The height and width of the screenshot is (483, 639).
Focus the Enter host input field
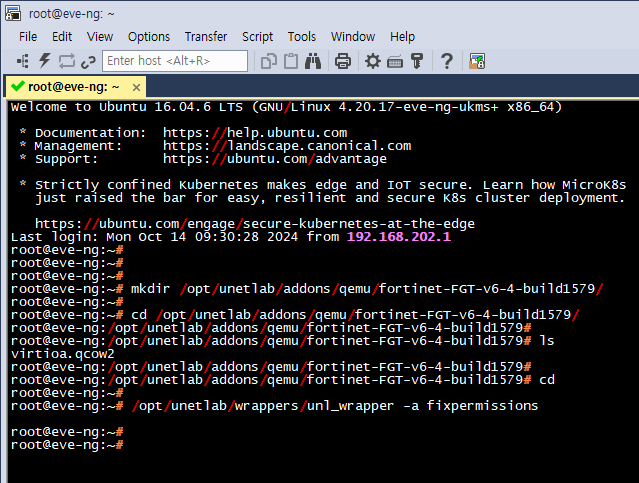coord(175,61)
